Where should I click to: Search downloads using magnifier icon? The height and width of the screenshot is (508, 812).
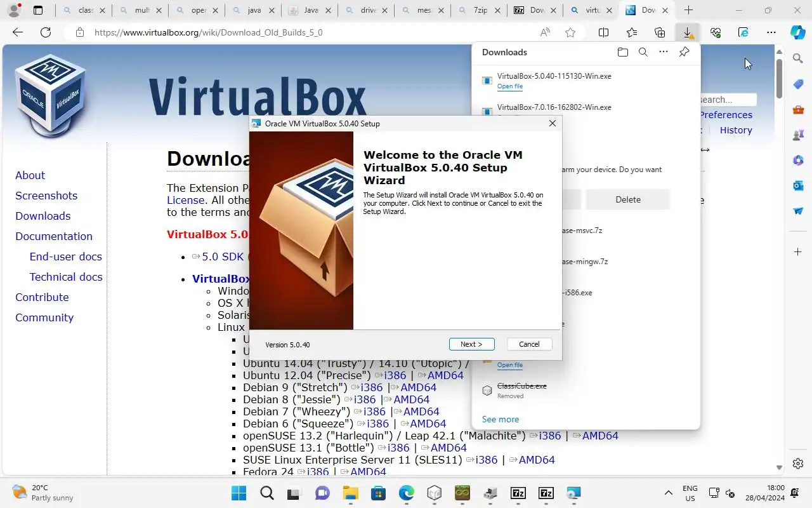(x=643, y=52)
